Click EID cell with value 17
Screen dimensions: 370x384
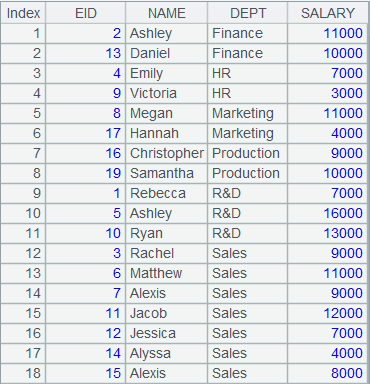[86, 133]
